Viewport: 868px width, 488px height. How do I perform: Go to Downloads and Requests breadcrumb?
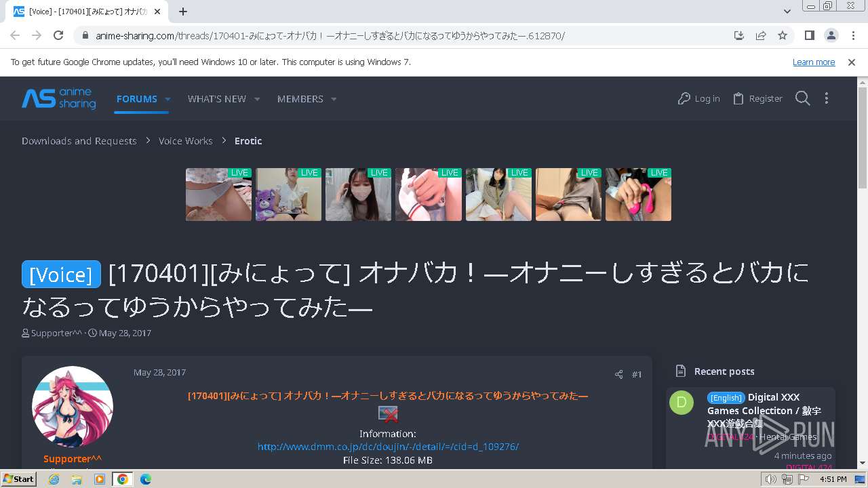79,141
